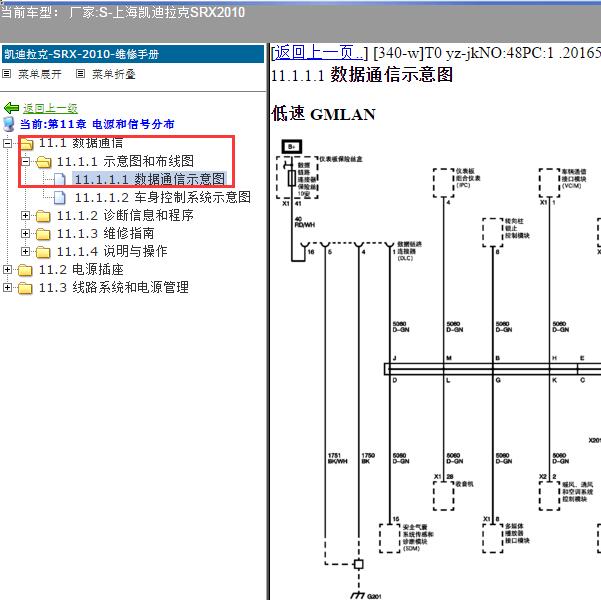Expand the 11.2 电源插座 node
Image resolution: width=601 pixels, height=600 pixels.
pos(7,270)
